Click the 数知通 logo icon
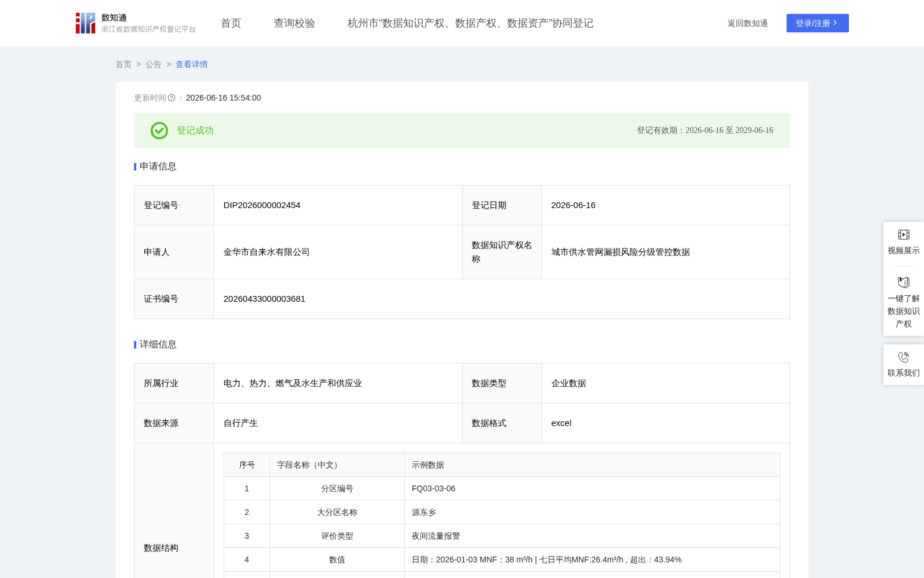Image resolution: width=924 pixels, height=578 pixels. click(x=85, y=23)
